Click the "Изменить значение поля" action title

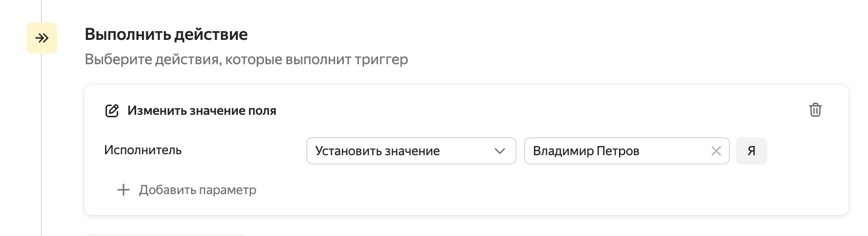[x=202, y=111]
